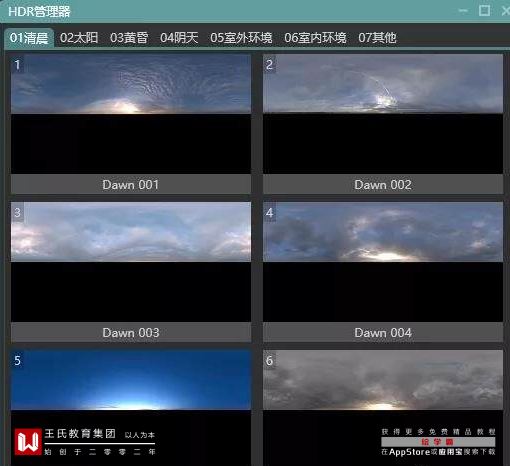Choose HDR thumbnail number 5 blue sky
Image resolution: width=510 pixels, height=466 pixels.
pos(131,407)
